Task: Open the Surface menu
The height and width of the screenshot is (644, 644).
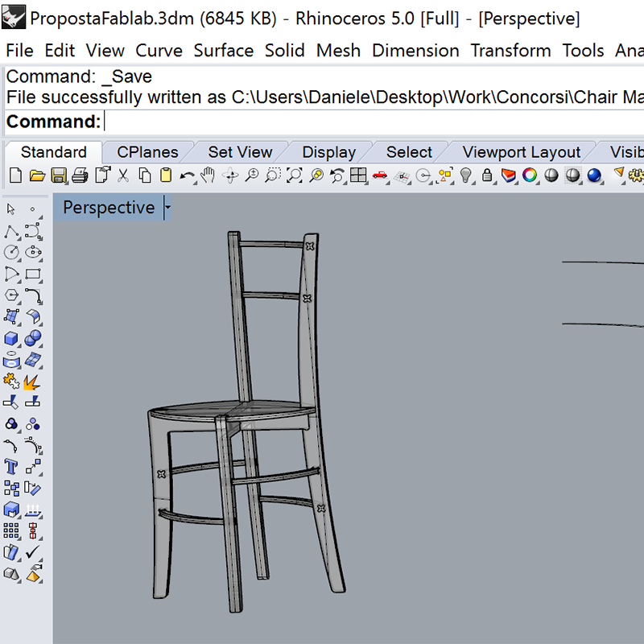Action: (x=224, y=51)
